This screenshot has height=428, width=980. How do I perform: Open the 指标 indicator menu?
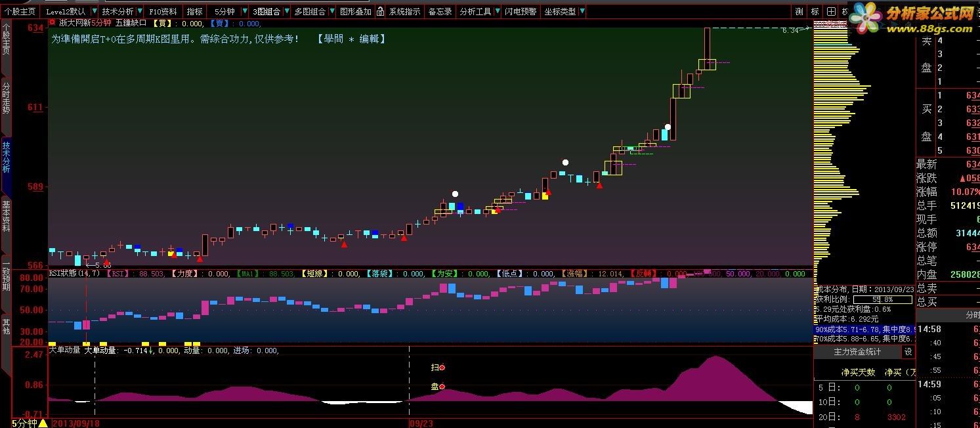(x=194, y=11)
